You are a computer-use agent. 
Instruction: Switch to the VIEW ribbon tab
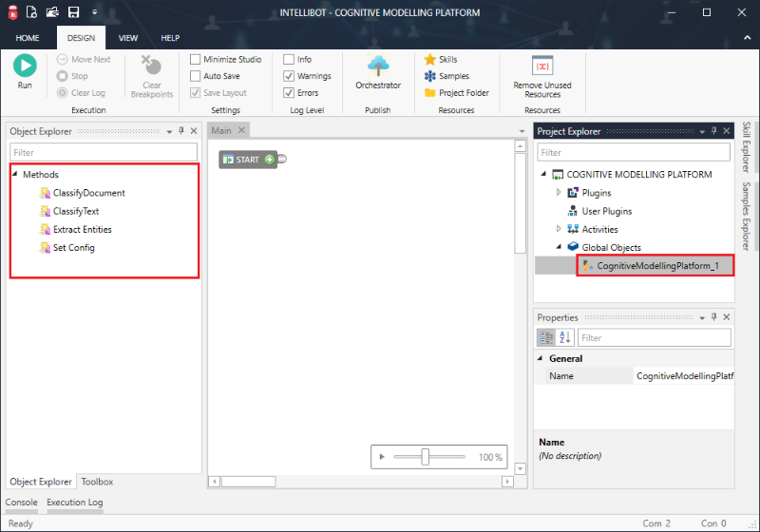click(128, 38)
